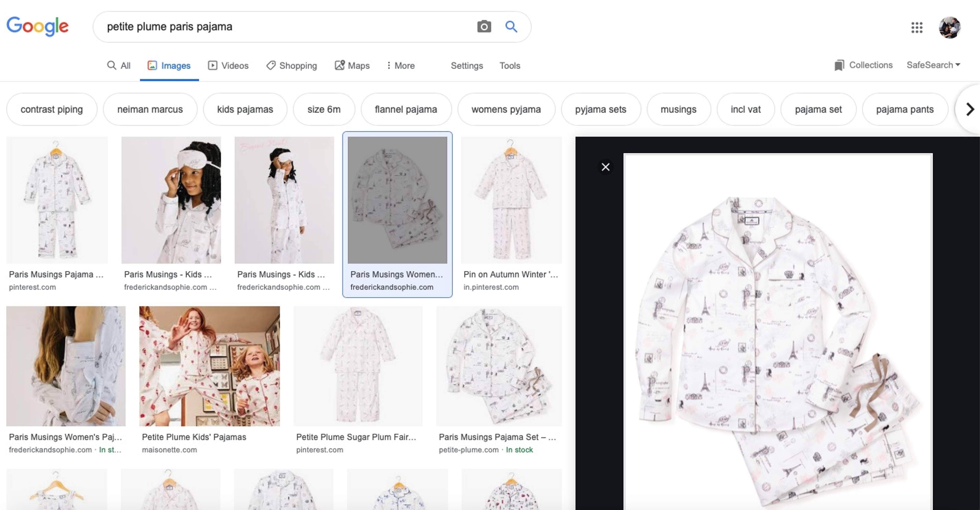Filter by "neiman marcus" chip
The height and width of the screenshot is (510, 980).
150,110
